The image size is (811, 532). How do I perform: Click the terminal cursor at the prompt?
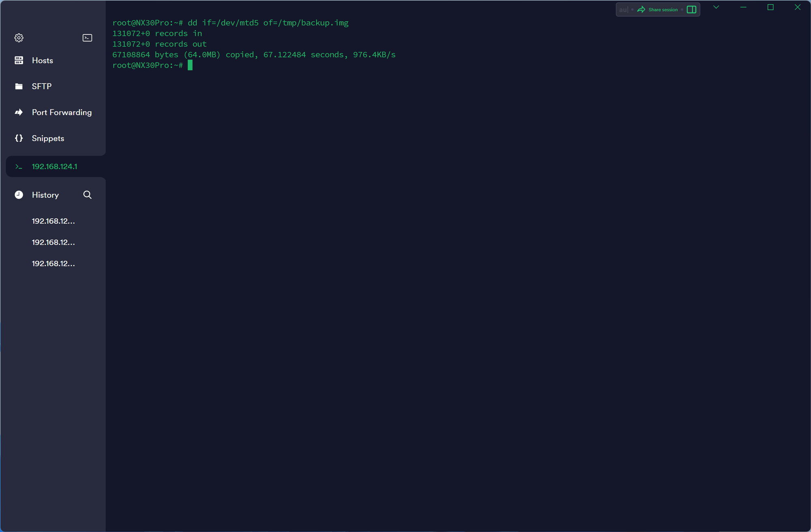(190, 65)
